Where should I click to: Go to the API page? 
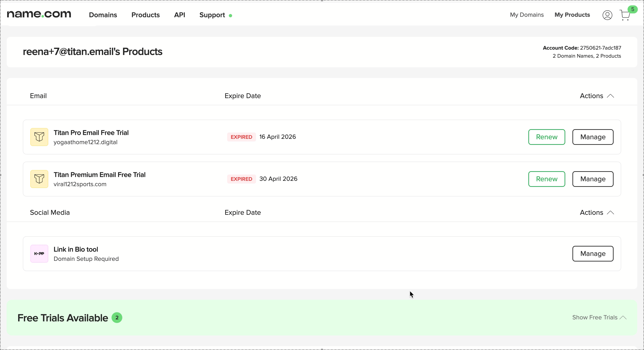[180, 15]
